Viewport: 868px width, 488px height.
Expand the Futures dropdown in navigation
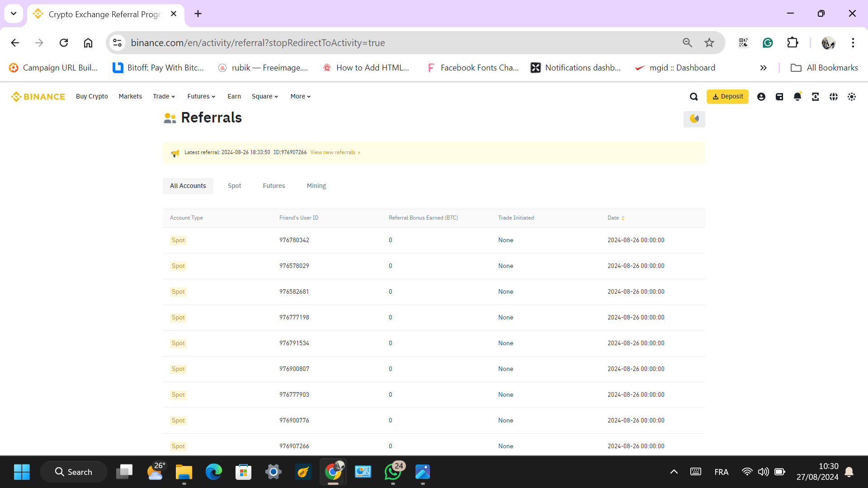(x=201, y=97)
